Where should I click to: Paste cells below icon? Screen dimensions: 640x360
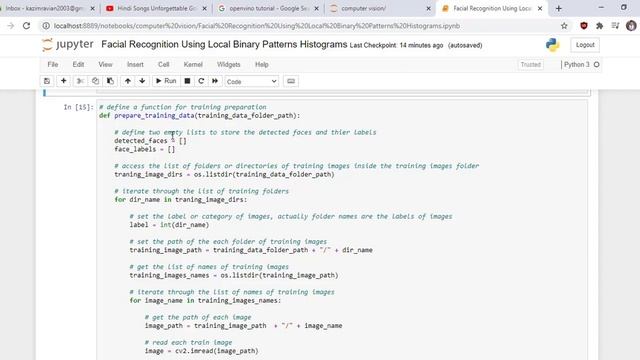(110, 81)
